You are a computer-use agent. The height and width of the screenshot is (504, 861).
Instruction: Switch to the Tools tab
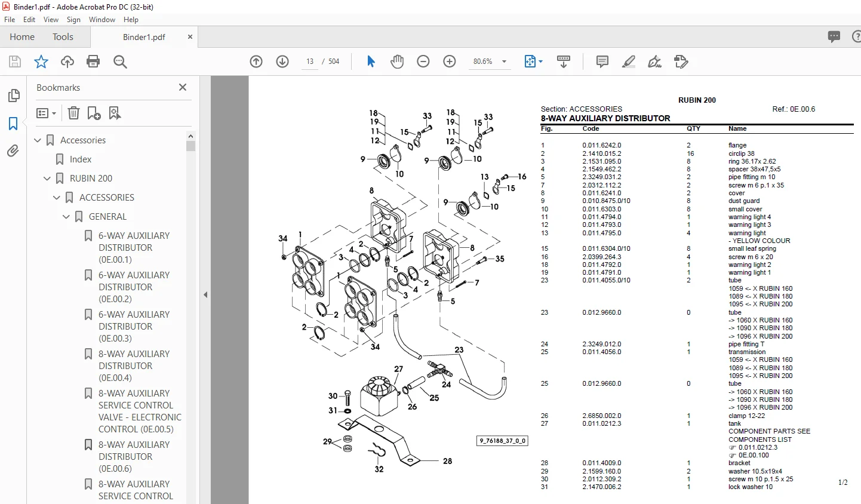coord(63,36)
